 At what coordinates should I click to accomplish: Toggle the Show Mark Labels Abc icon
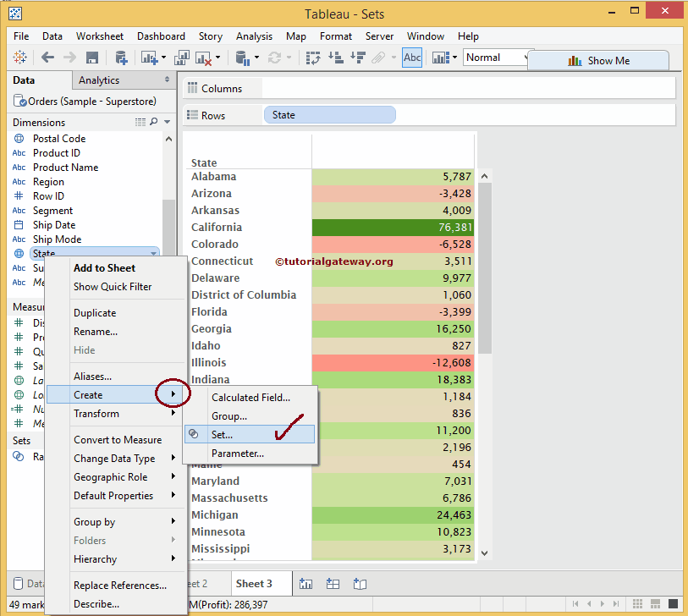point(412,58)
